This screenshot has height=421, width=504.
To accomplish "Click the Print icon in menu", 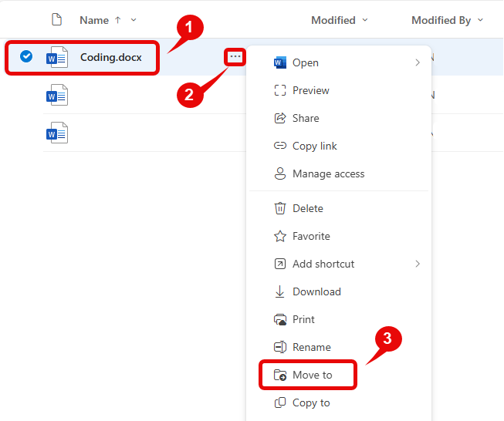I will click(x=280, y=319).
